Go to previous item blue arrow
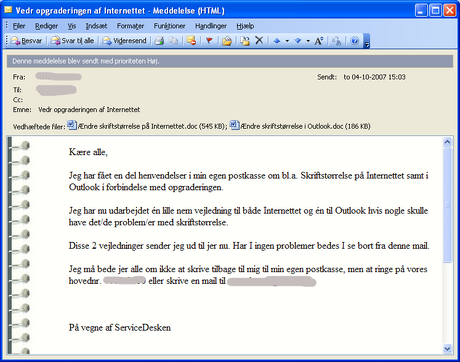Screen dimensions: 460x362 pyautogui.click(x=277, y=41)
